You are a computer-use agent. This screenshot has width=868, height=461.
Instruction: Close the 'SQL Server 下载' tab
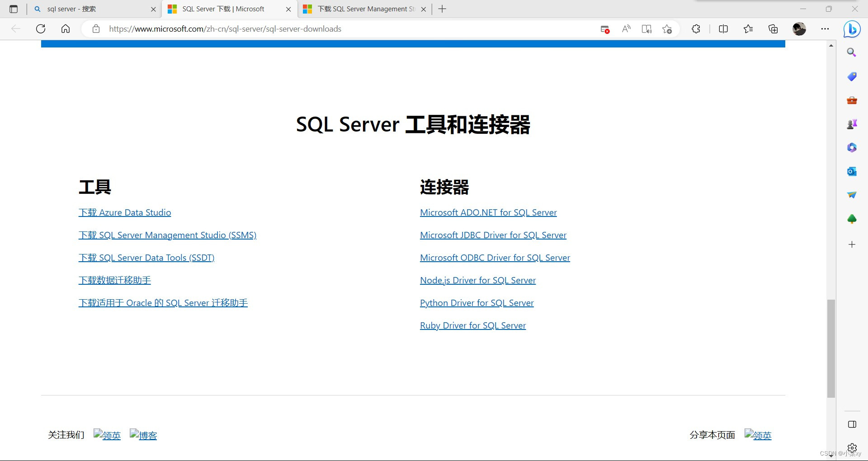click(288, 9)
